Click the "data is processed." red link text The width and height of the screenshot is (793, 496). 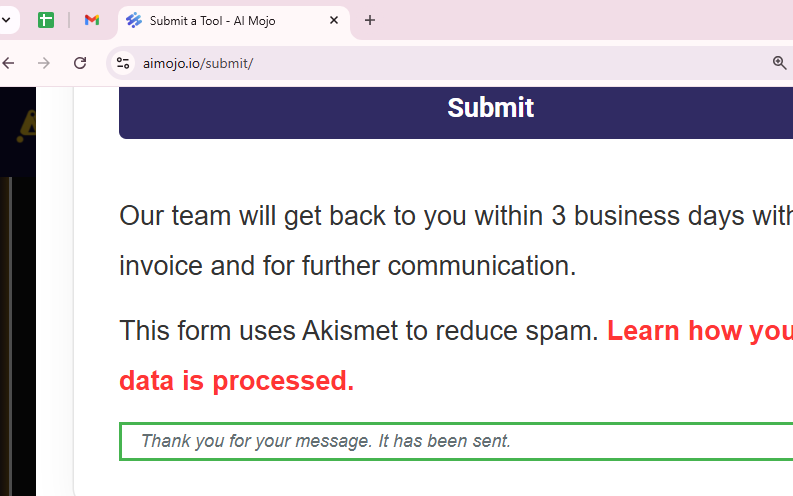coord(236,381)
